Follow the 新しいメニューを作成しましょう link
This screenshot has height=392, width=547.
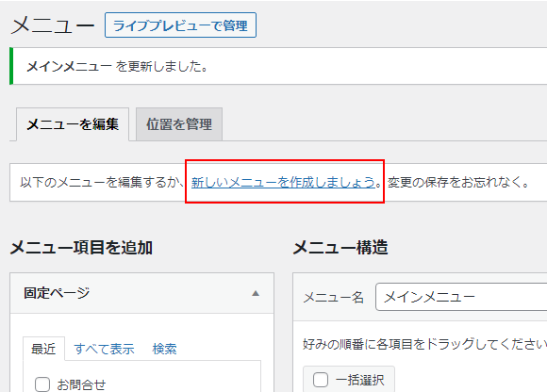[283, 182]
